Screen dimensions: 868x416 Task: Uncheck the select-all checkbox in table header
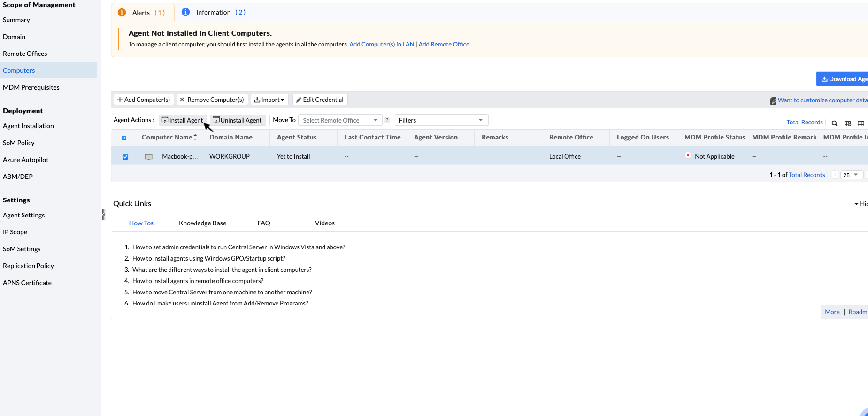tap(124, 138)
